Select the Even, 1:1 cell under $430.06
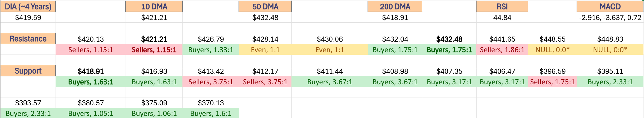This screenshot has height=118, width=644. click(x=330, y=50)
